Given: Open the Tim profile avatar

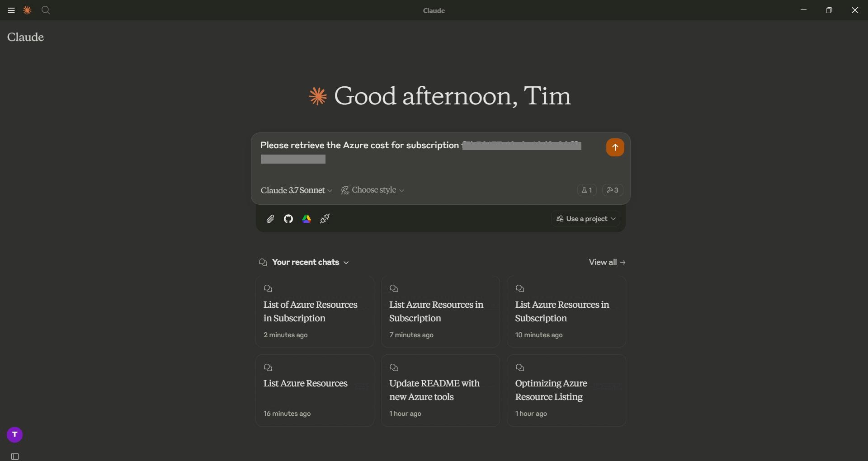Looking at the screenshot, I should click(x=15, y=435).
